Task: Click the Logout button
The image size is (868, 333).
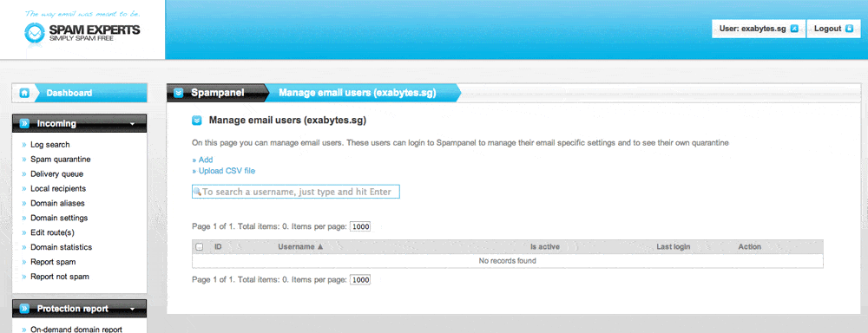Action: 833,29
